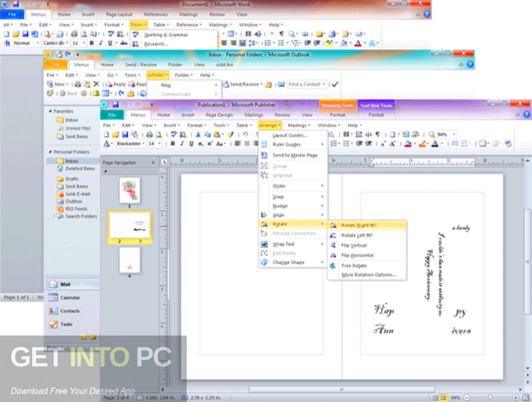The height and width of the screenshot is (402, 532).
Task: Open the Blackadder font name dropdown in Publisher
Action: (x=144, y=144)
